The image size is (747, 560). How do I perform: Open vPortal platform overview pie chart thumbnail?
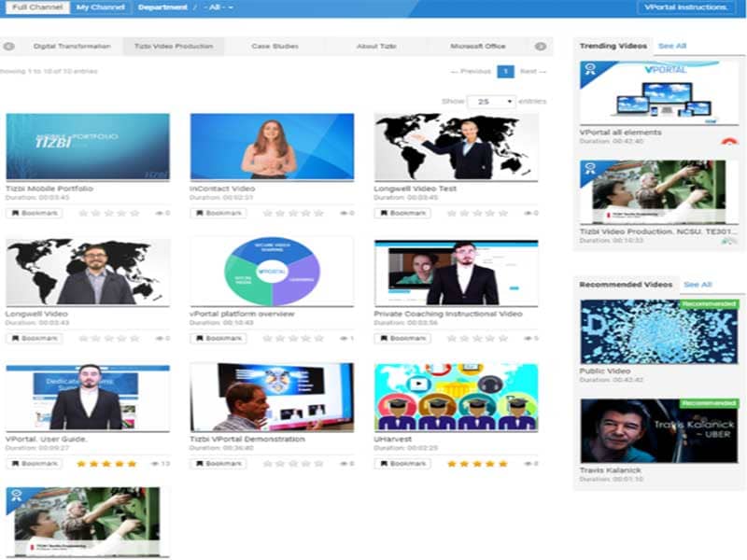[x=272, y=273]
